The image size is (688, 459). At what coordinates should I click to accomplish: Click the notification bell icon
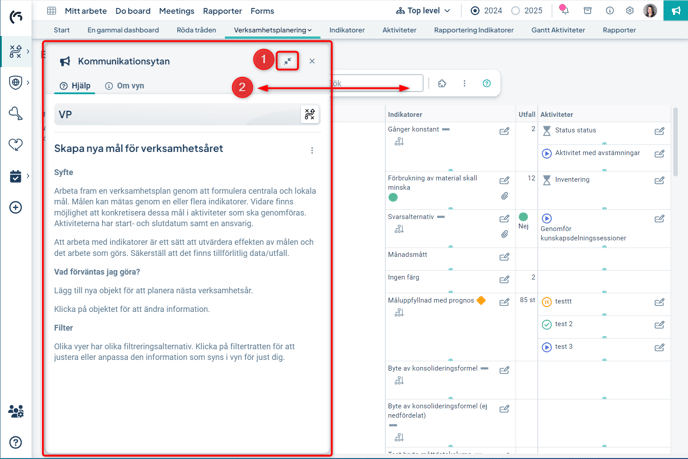tap(564, 11)
